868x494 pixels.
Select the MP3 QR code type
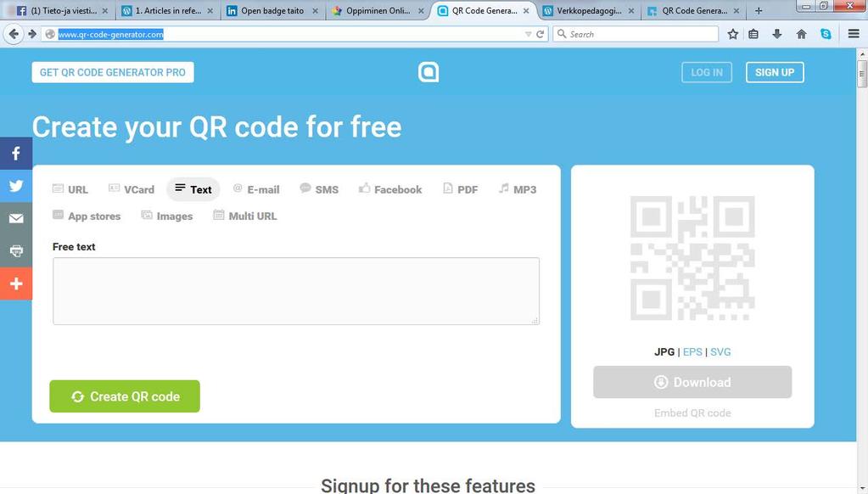click(518, 189)
